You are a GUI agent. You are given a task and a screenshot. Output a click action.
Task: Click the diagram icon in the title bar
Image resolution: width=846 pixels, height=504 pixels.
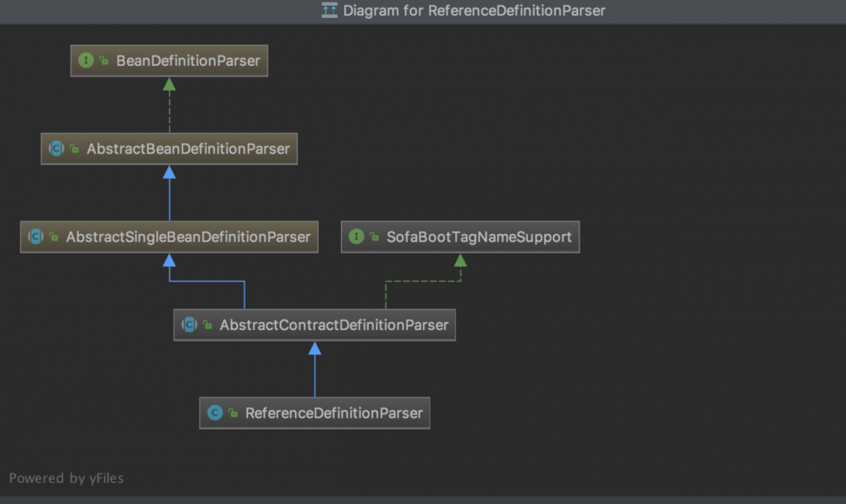pyautogui.click(x=329, y=11)
